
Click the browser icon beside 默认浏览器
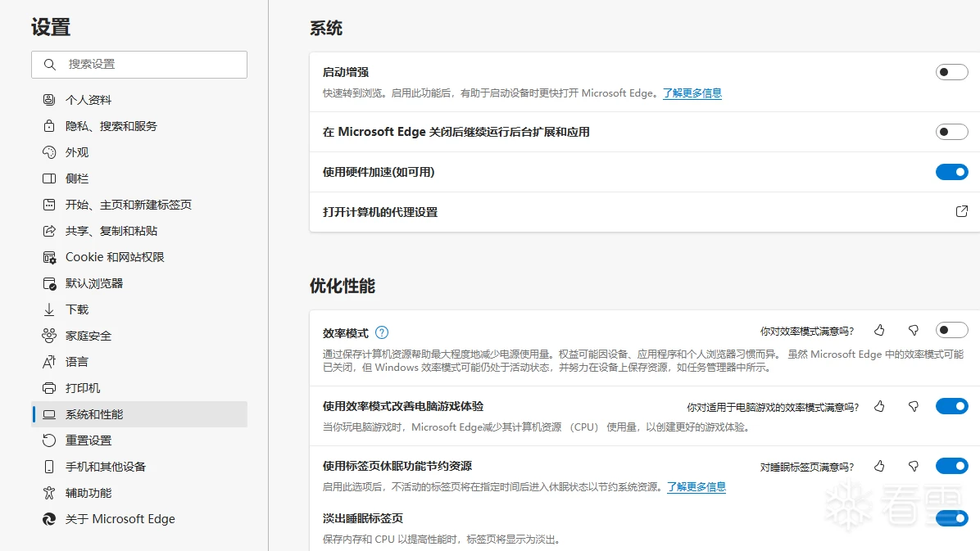click(48, 283)
